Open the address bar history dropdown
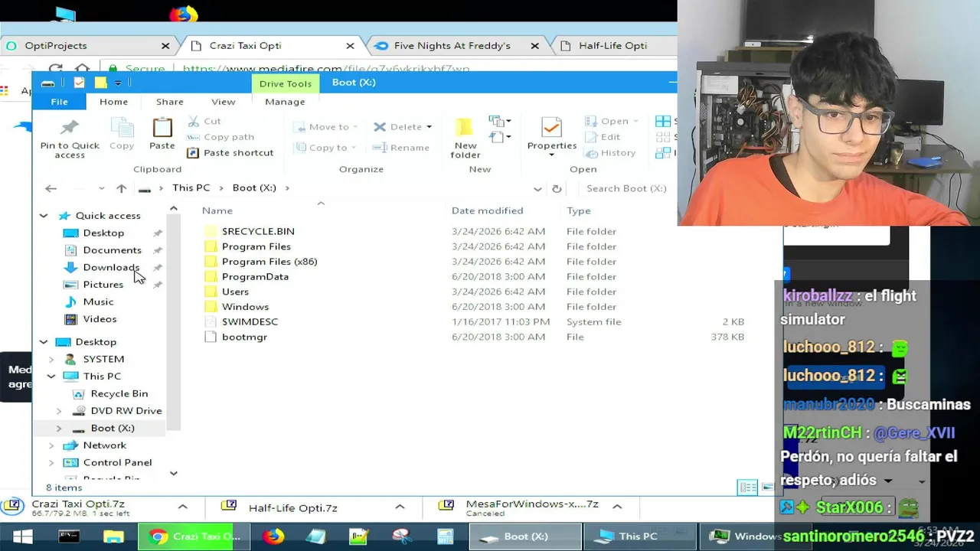This screenshot has width=980, height=551. (x=537, y=188)
